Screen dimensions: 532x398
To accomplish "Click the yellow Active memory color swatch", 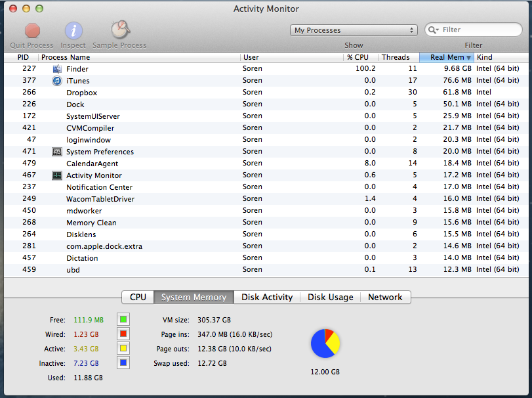I will pos(123,348).
